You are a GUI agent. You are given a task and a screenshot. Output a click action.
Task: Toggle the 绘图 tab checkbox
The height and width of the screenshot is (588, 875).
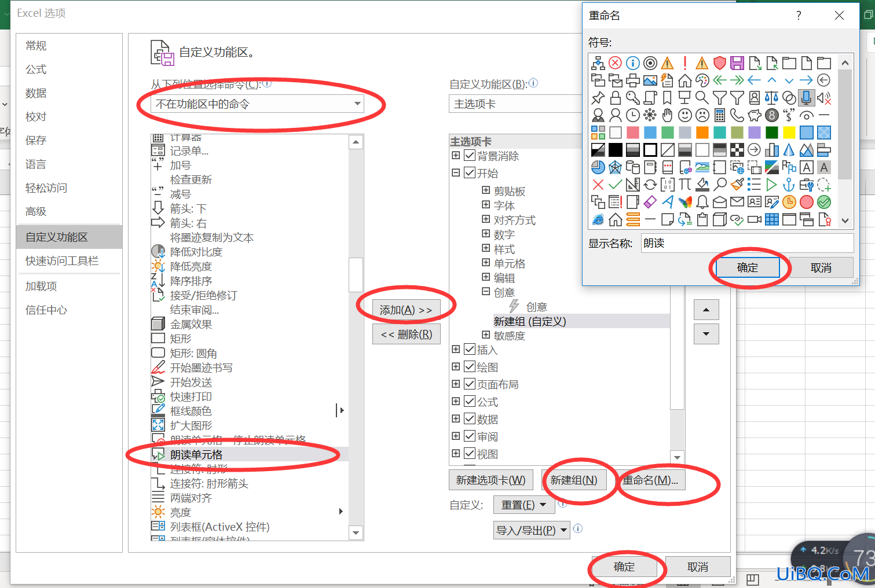pos(470,367)
